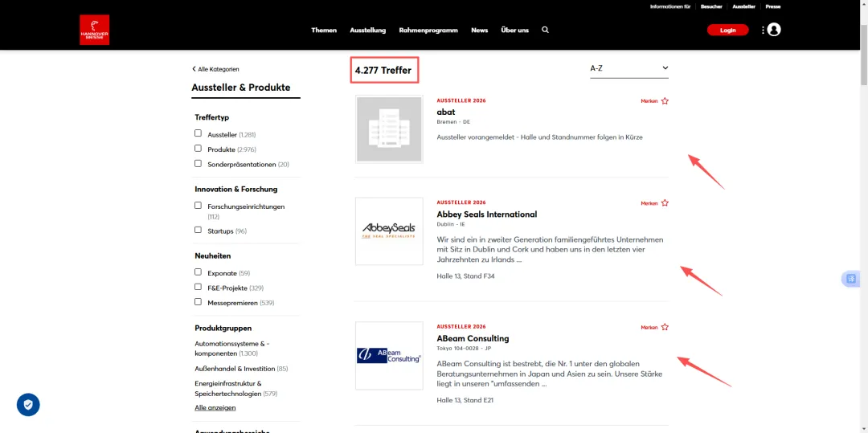Enable the Sonderpräsentationen filter

199,163
